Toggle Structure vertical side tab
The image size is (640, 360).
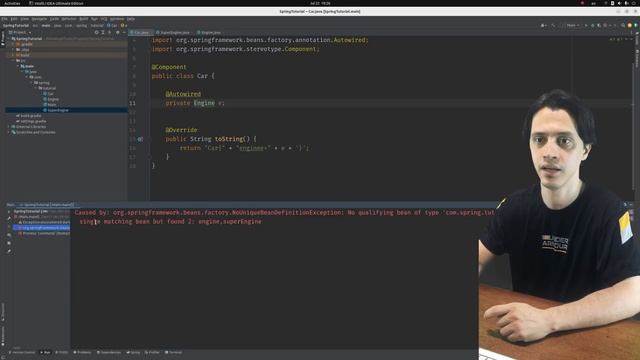tap(2, 313)
